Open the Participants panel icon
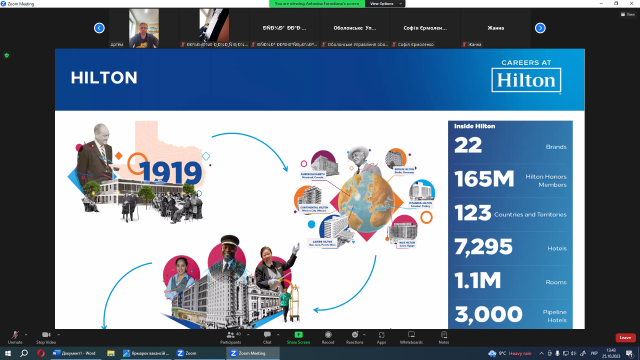The image size is (640, 360). tap(231, 335)
